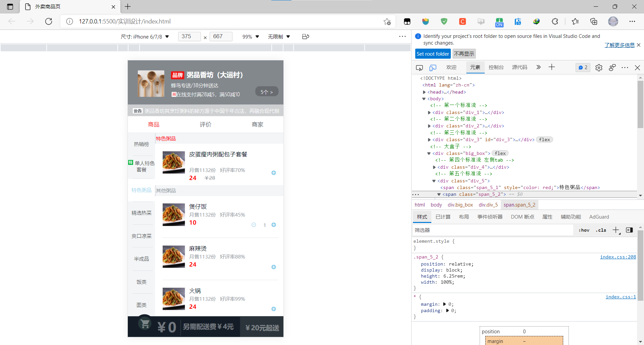
Task: Open the 99% zoom dropdown
Action: point(250,37)
